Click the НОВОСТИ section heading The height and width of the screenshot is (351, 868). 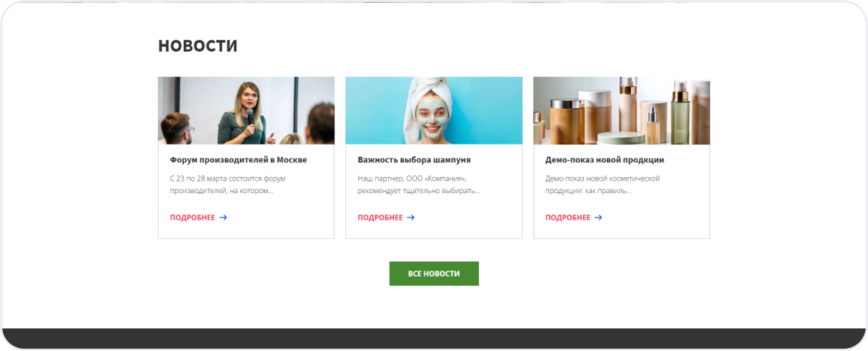(198, 46)
